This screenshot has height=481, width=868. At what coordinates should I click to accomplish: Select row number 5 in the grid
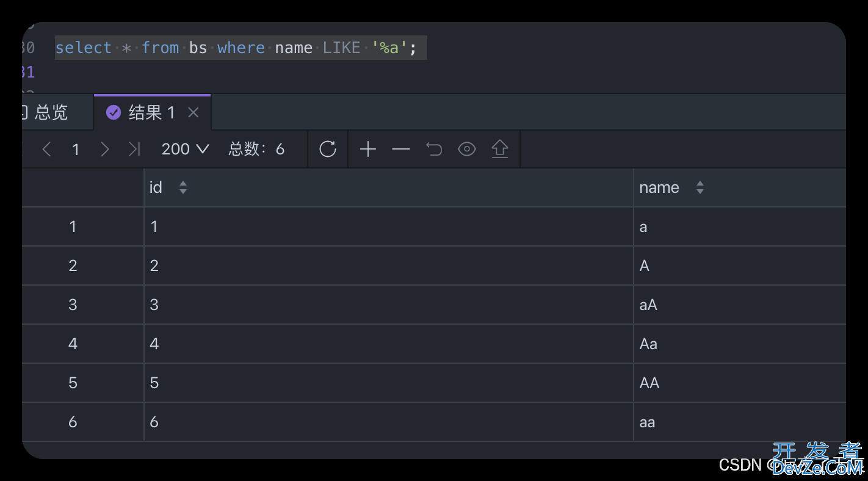pos(82,383)
